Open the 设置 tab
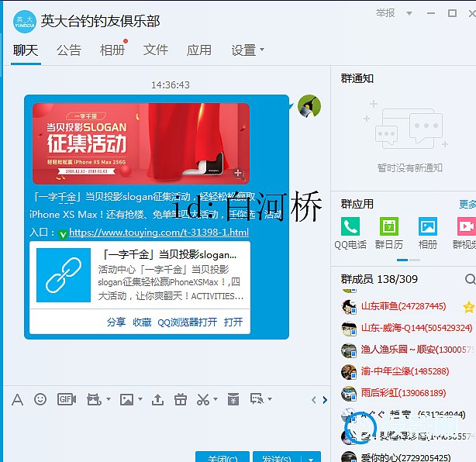The width and height of the screenshot is (476, 462). [243, 50]
